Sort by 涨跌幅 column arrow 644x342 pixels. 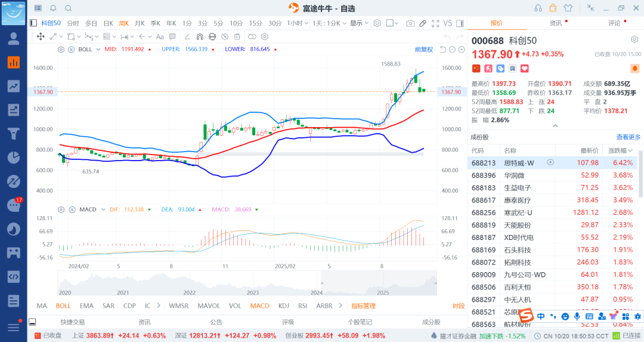coord(630,150)
